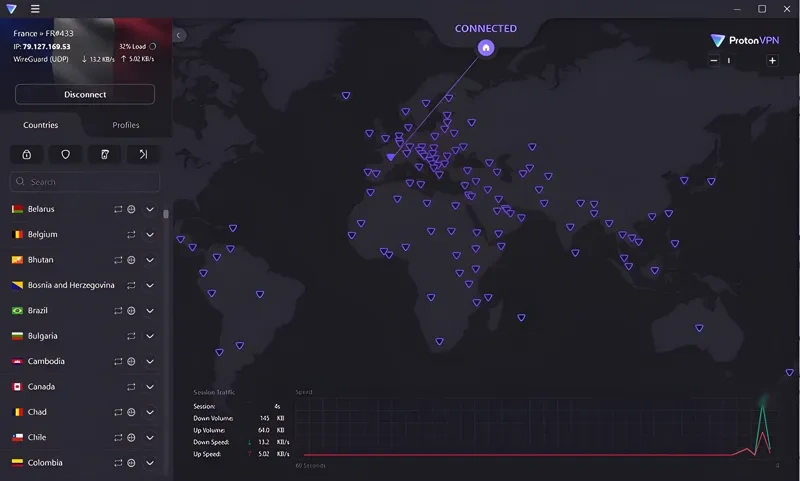Expand the Canada server list
The width and height of the screenshot is (800, 481).
[150, 387]
